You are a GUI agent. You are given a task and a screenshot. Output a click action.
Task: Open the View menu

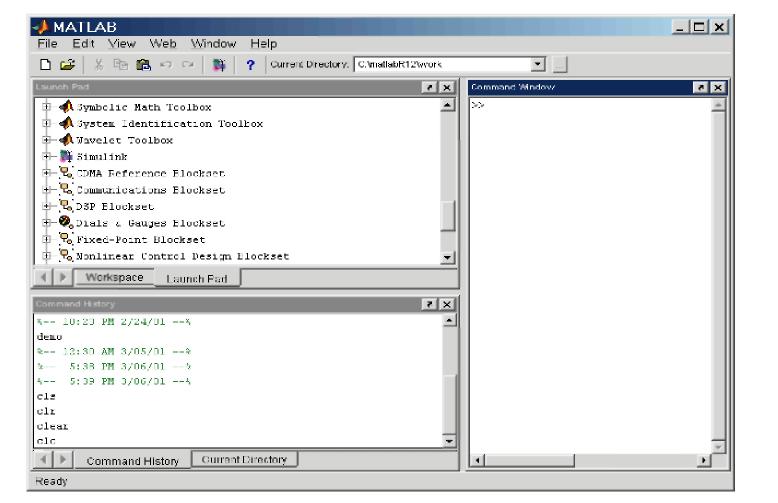click(x=122, y=44)
